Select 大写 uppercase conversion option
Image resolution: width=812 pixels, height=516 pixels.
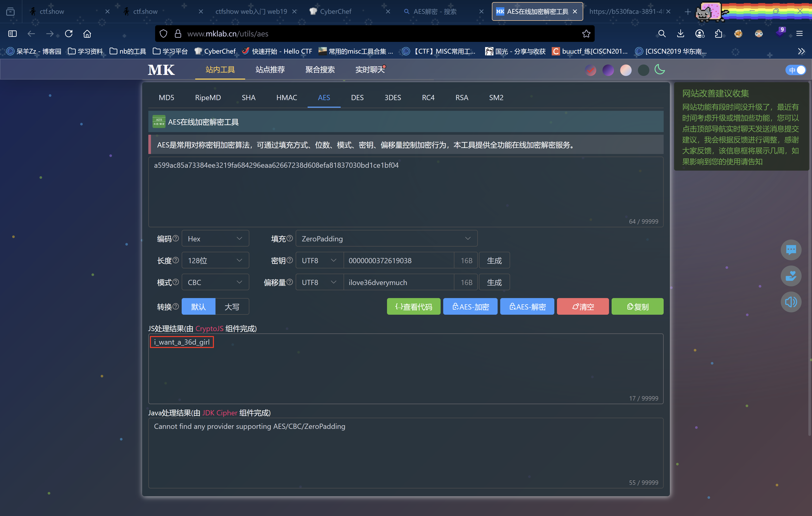pos(232,307)
